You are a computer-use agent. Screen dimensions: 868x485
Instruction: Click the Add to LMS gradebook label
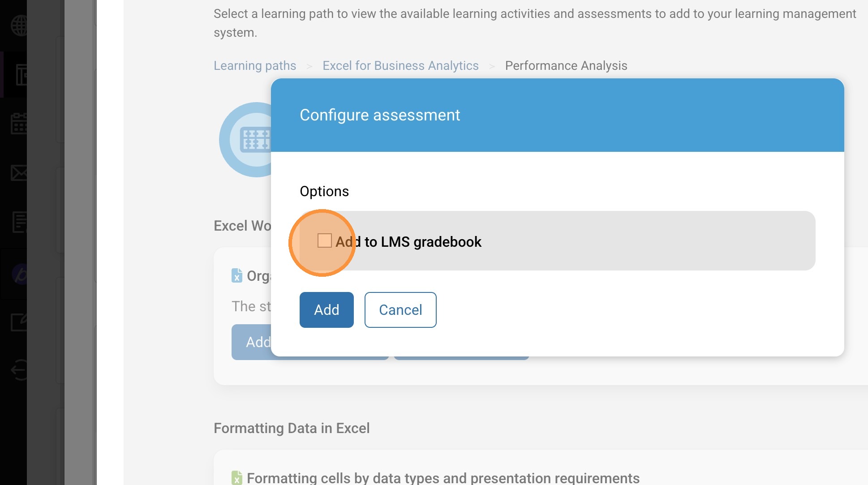(408, 242)
